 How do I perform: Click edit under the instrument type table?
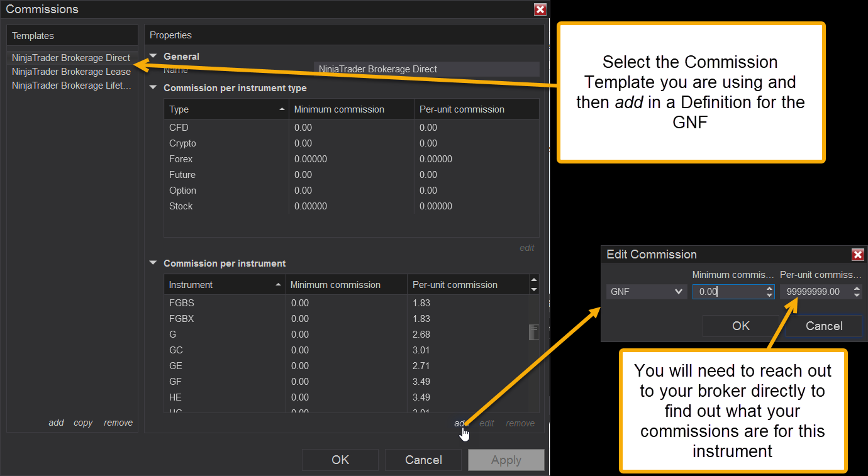(x=527, y=248)
